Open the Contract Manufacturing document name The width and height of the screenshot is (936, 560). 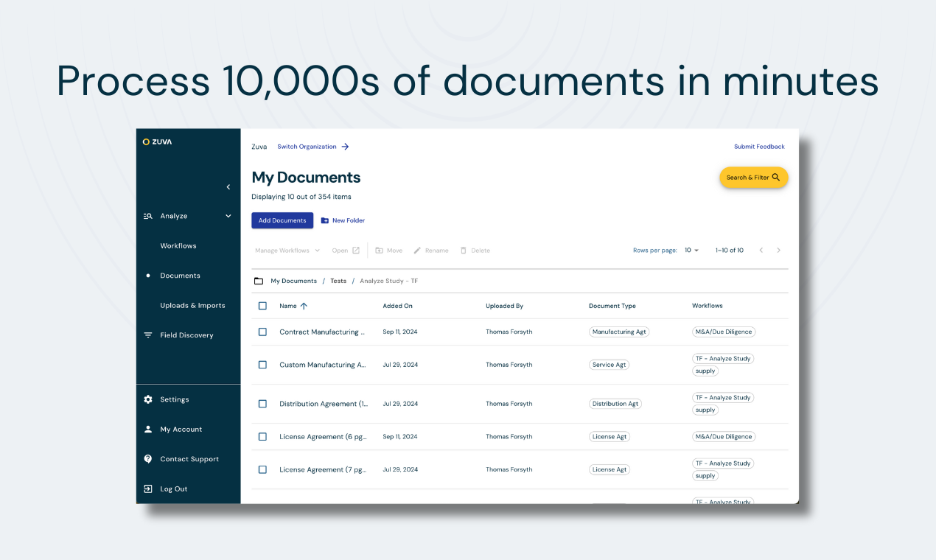click(322, 332)
